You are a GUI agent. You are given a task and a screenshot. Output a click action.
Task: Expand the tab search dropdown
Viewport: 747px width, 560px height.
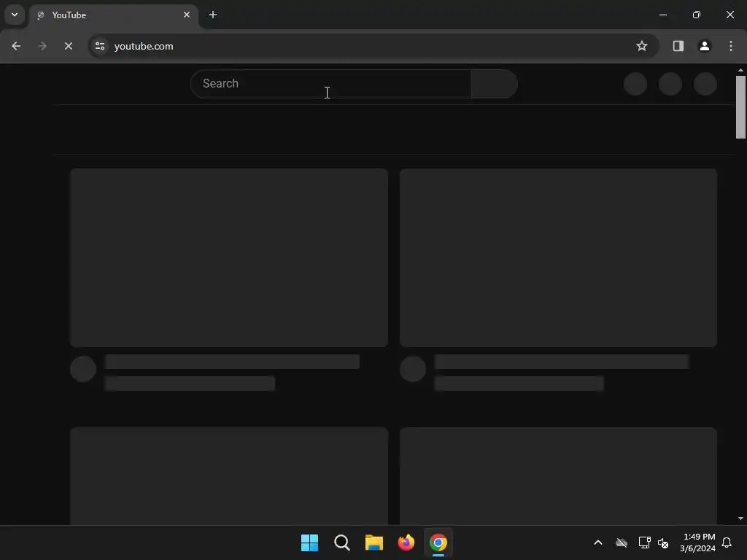[15, 15]
